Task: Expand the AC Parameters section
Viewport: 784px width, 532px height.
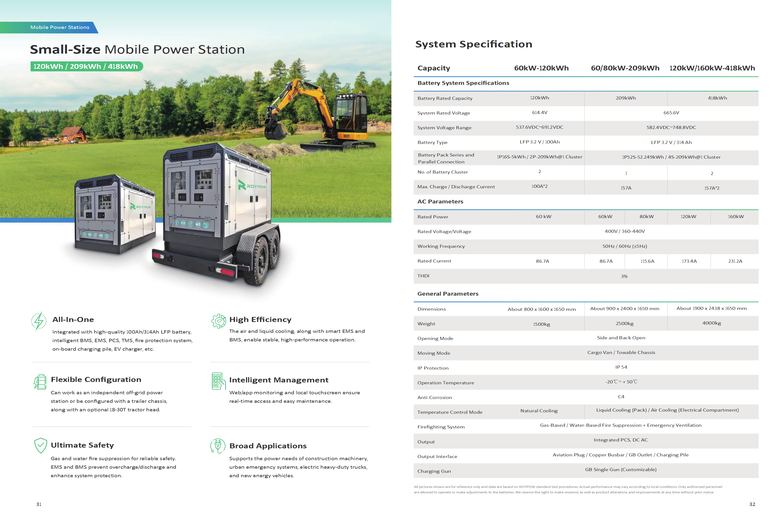Action: (440, 202)
